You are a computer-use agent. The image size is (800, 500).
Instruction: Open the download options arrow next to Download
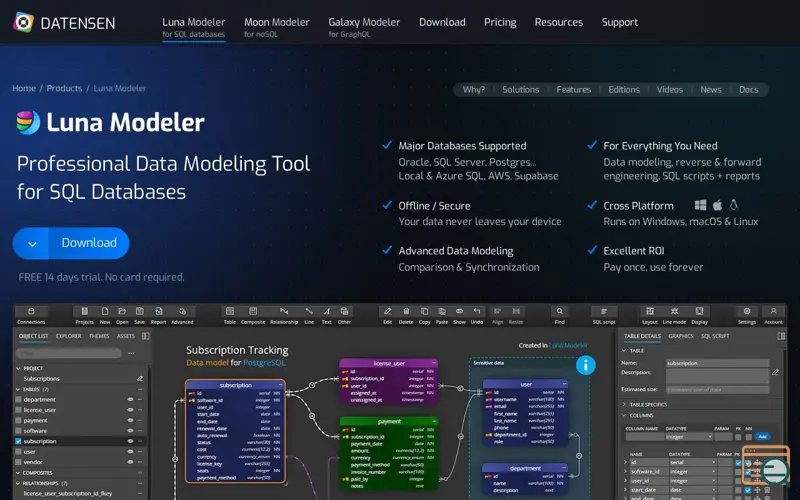[32, 243]
